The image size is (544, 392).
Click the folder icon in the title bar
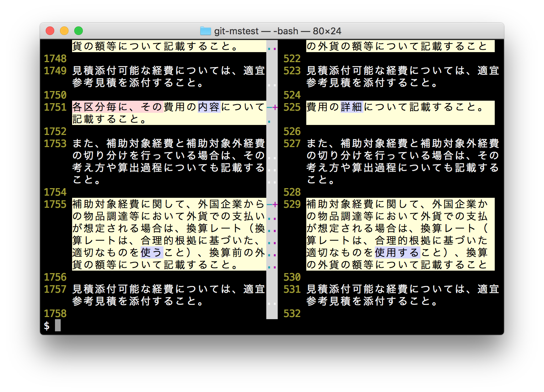coord(205,31)
